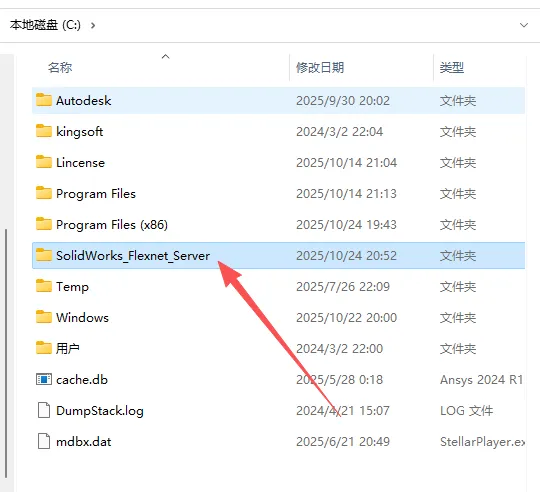Select the cache.db file name
The height and width of the screenshot is (492, 540).
(x=82, y=379)
